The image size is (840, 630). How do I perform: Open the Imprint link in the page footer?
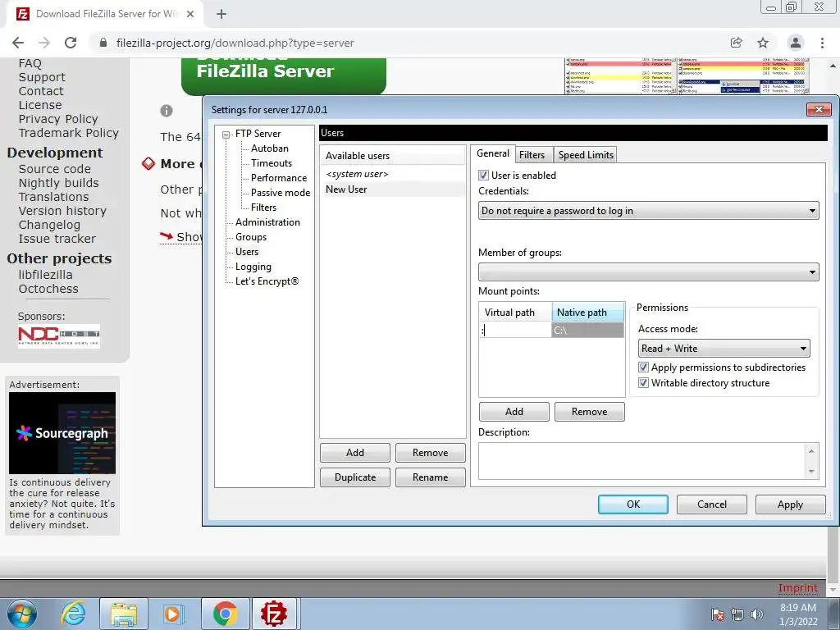pyautogui.click(x=797, y=588)
